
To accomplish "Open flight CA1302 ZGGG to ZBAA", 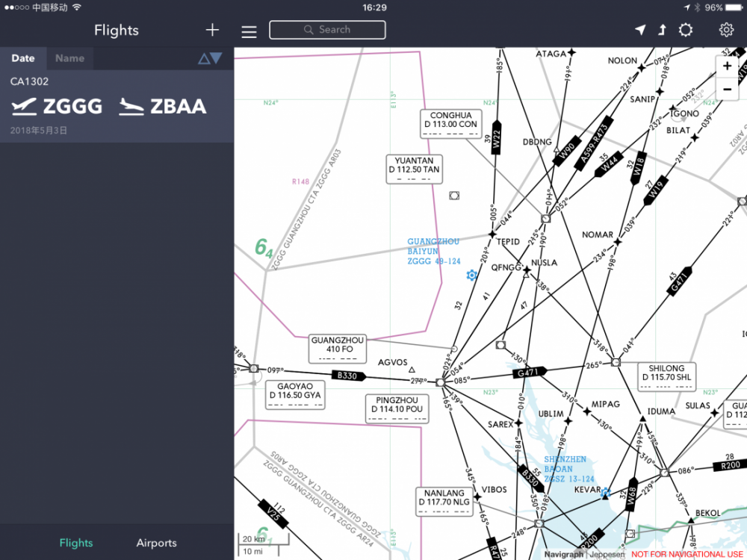I will 117,106.
